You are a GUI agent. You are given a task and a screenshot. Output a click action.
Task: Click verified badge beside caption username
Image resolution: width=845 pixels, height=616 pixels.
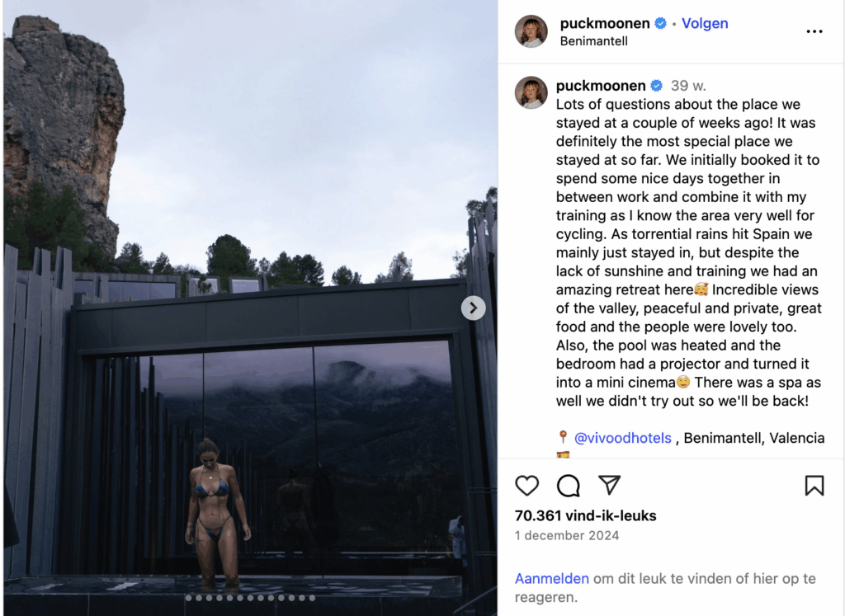tap(656, 86)
